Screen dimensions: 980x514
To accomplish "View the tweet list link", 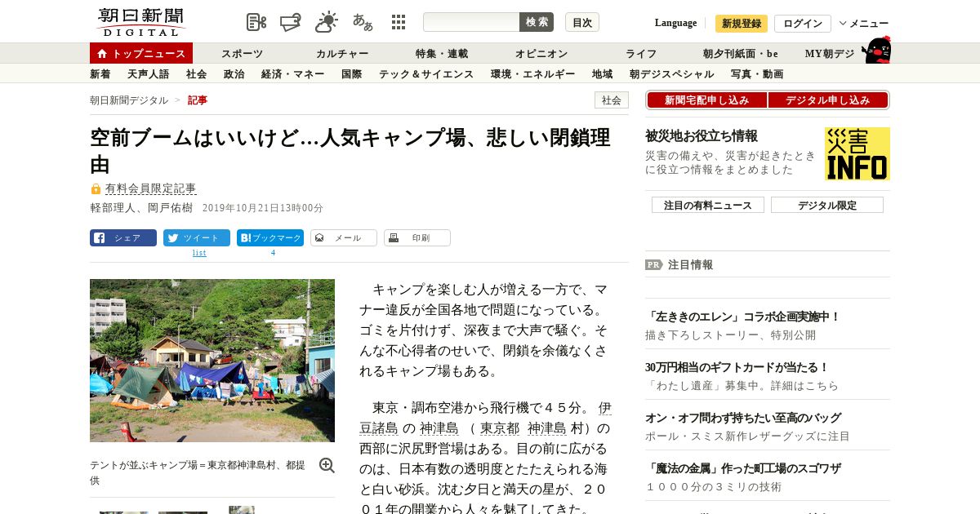I will (x=199, y=253).
